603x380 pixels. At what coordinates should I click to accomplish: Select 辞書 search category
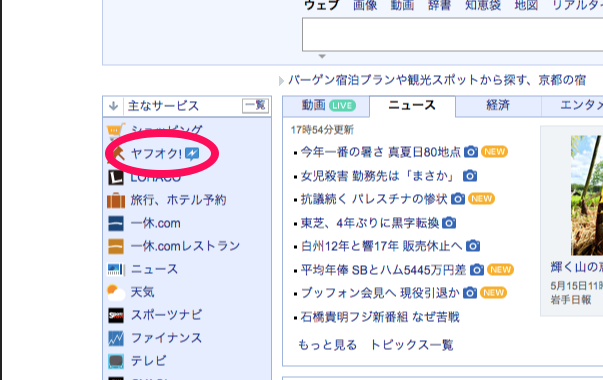pyautogui.click(x=439, y=5)
